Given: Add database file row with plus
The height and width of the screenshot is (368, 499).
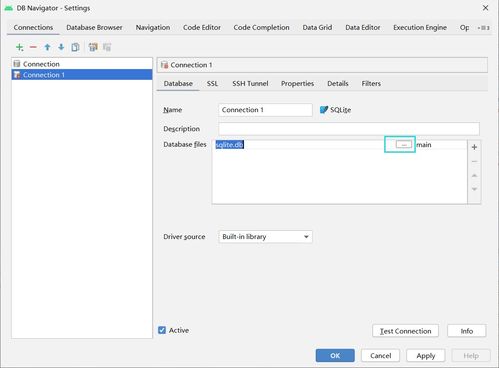Looking at the screenshot, I should click(474, 147).
